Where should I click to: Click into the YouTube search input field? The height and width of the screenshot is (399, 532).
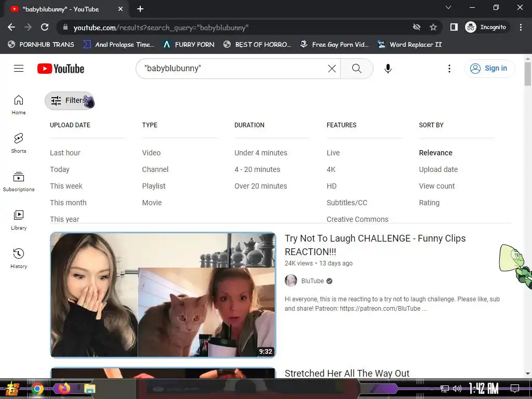[234, 69]
